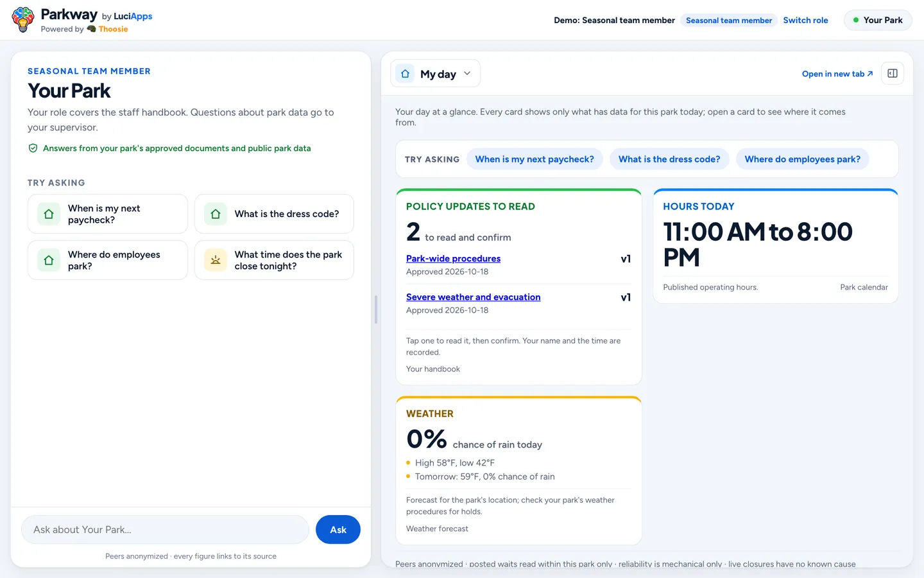Open Severe weather and evacuation link
The image size is (924, 578).
coord(473,297)
